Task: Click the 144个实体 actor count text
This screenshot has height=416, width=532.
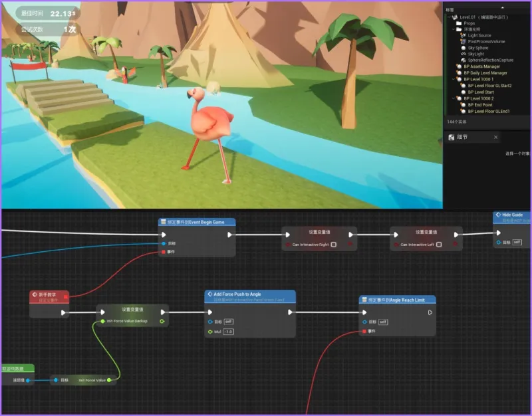Action: coord(457,122)
